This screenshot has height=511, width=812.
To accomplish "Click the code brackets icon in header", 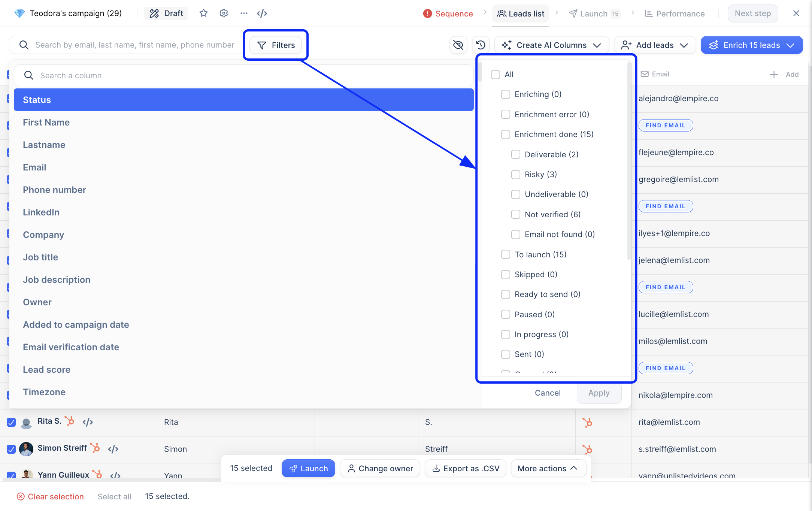I will pos(262,13).
